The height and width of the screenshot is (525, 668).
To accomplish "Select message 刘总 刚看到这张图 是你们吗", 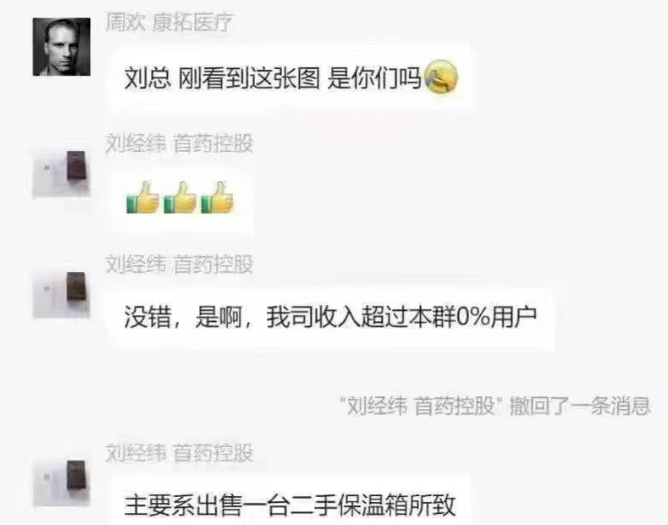I will pos(291,78).
